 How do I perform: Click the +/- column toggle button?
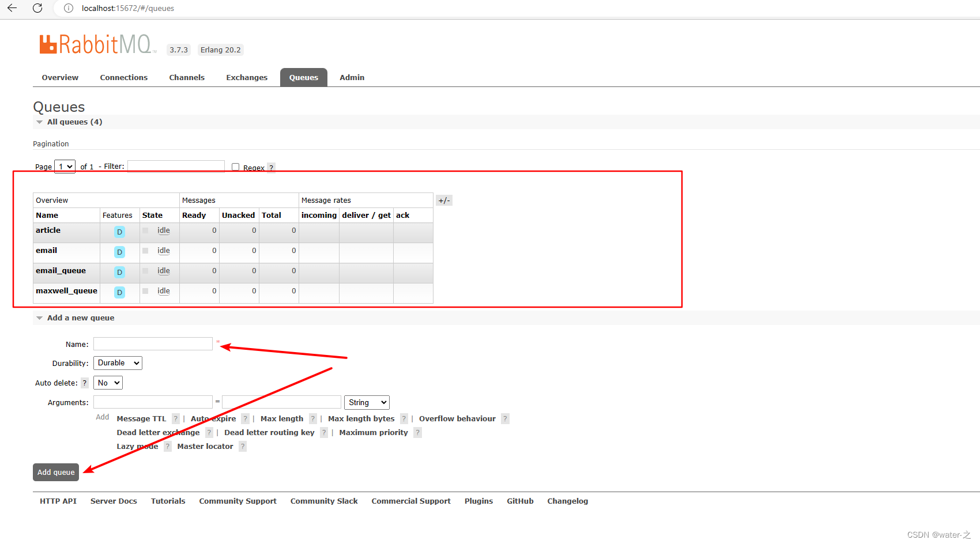point(444,201)
